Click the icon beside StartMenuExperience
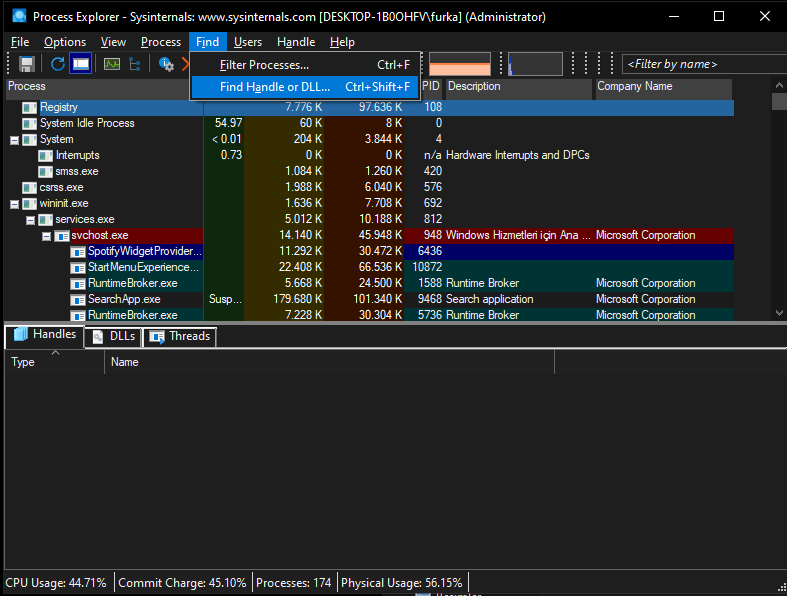Viewport: 787px width, 596px height. [x=78, y=268]
